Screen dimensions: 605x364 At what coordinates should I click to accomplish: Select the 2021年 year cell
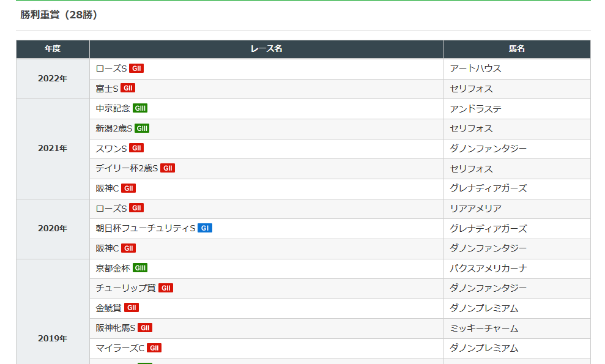click(53, 149)
